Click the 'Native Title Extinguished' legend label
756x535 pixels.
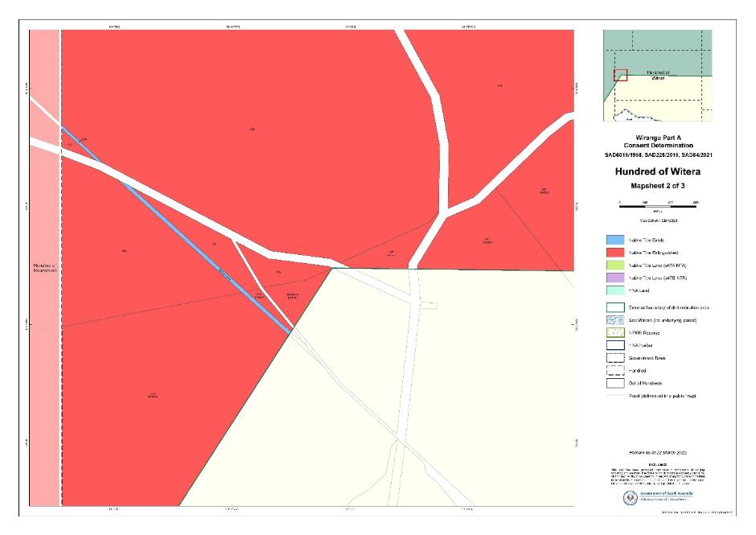653,253
